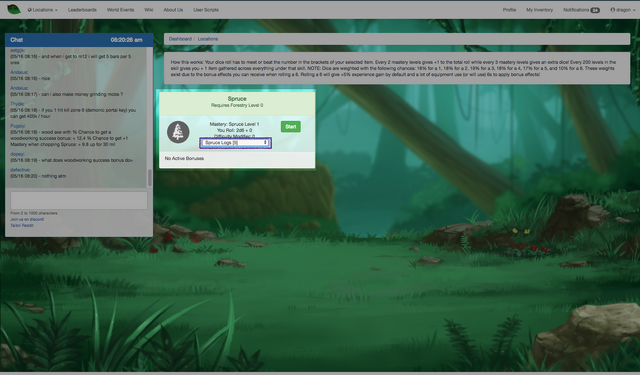Image resolution: width=640 pixels, height=375 pixels.
Task: Go to the Leaderboards page
Action: tap(82, 10)
